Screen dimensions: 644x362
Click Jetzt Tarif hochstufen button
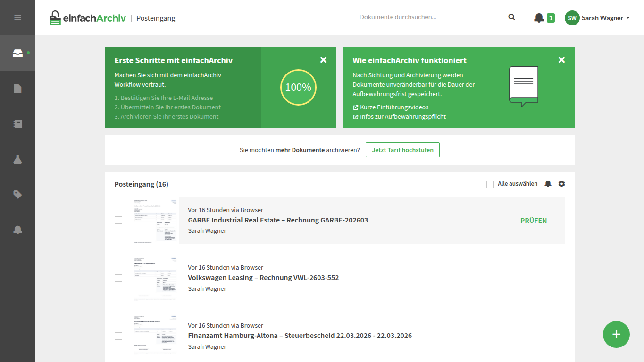point(402,150)
